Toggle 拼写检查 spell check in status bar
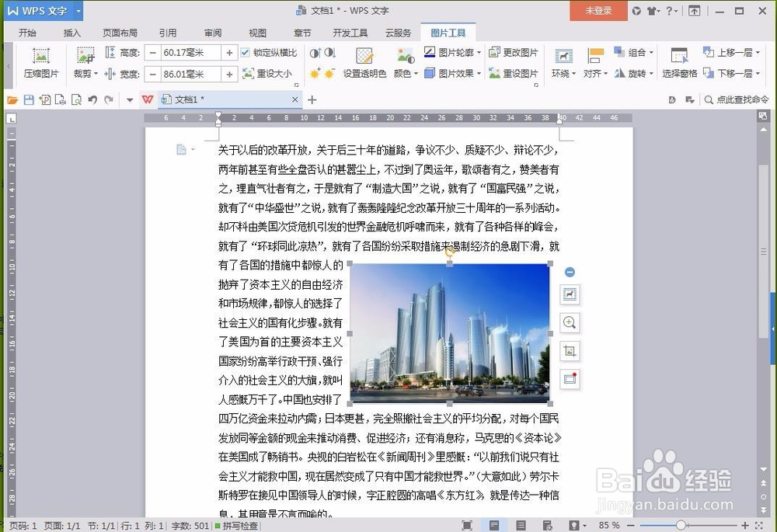Viewport: 777px width, 532px height. [236, 526]
